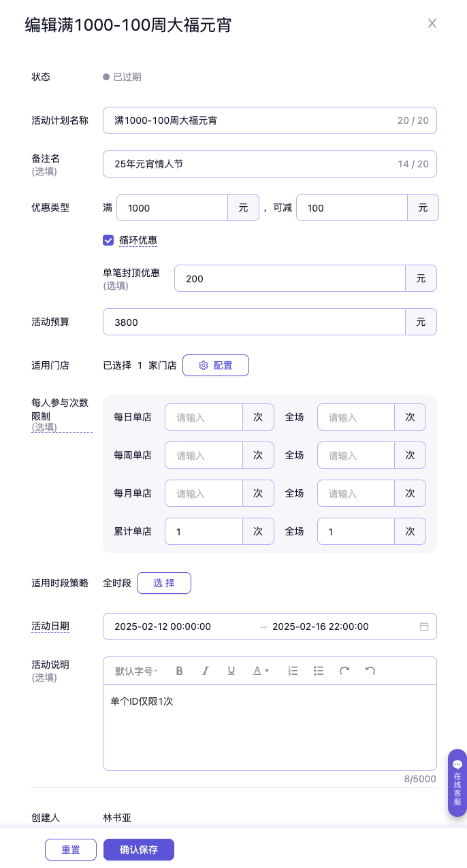The height and width of the screenshot is (868, 467).
Task: Open the text color dropdown
Action: [x=261, y=671]
